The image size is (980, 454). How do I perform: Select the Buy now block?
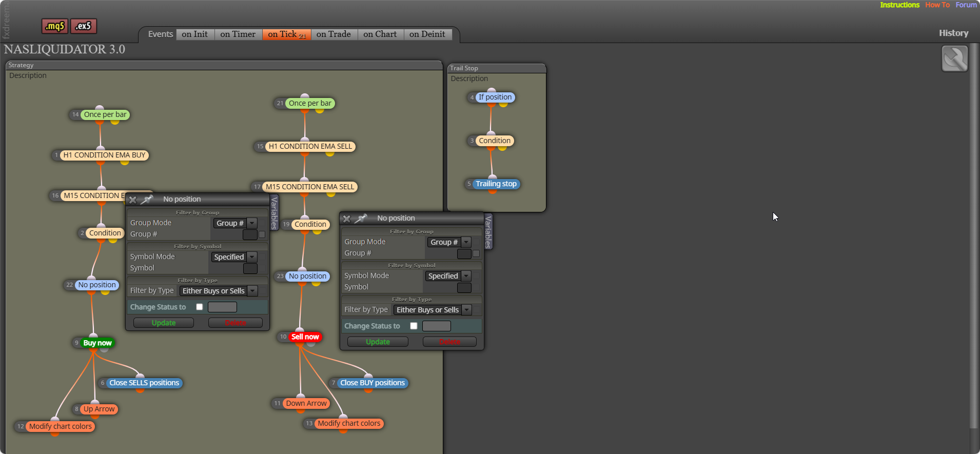coord(97,343)
